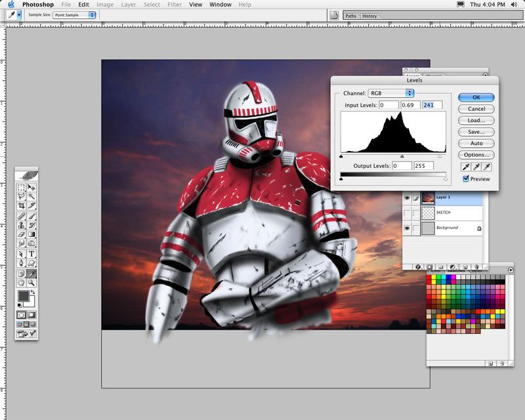This screenshot has width=525, height=420.
Task: Select the Smudge tool
Action: (x=21, y=243)
